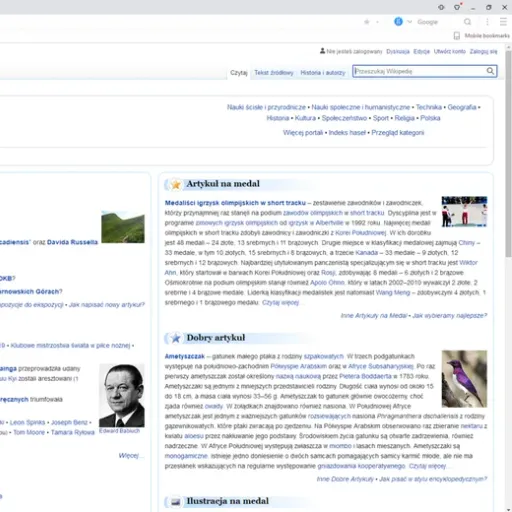Open the Kultura portal link
The width and height of the screenshot is (512, 512).
(305, 118)
